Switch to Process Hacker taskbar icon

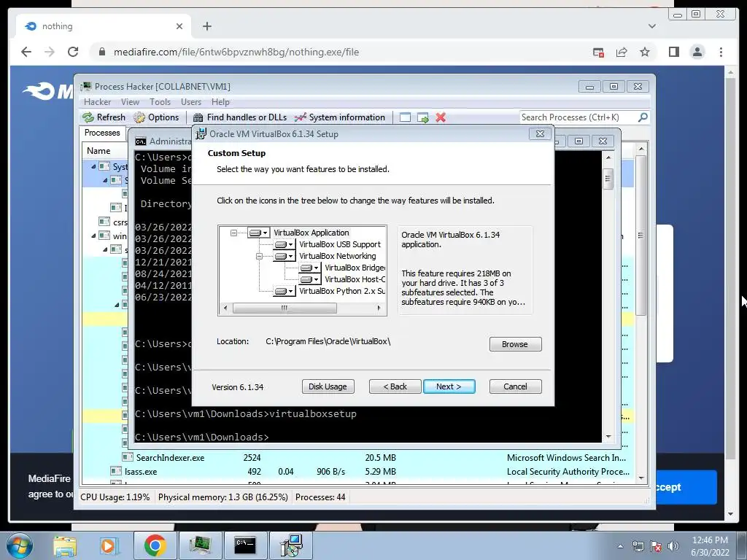tap(200, 545)
